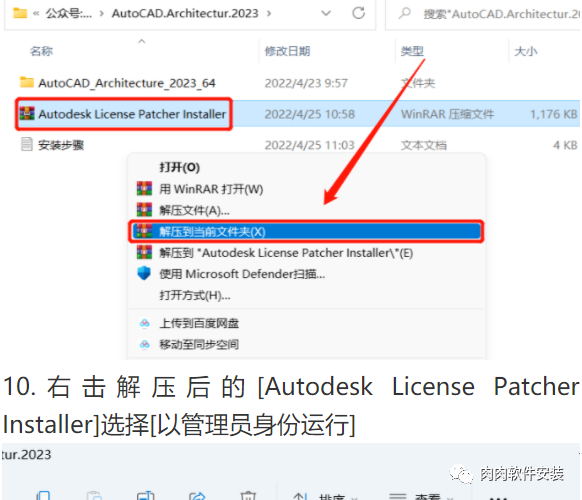Image resolution: width=582 pixels, height=500 pixels.
Task: Click the 4 KB size cell
Action: (x=565, y=145)
